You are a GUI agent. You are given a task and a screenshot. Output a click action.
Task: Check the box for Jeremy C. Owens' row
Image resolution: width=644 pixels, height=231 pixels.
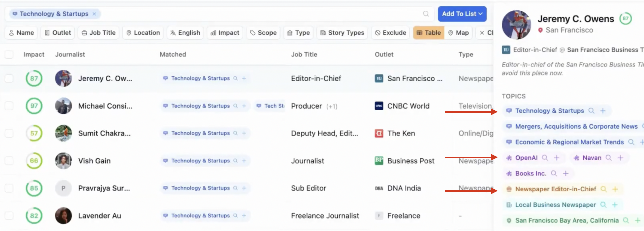[9, 78]
